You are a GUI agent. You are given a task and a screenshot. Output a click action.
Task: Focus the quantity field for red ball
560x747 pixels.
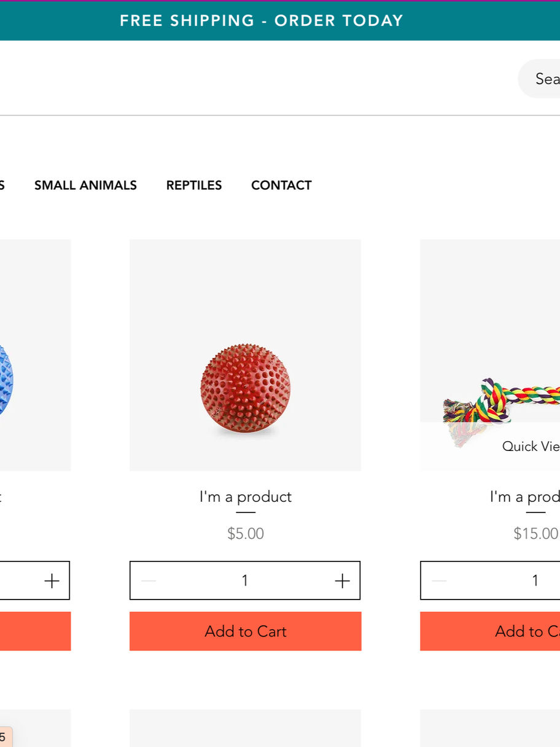(245, 581)
